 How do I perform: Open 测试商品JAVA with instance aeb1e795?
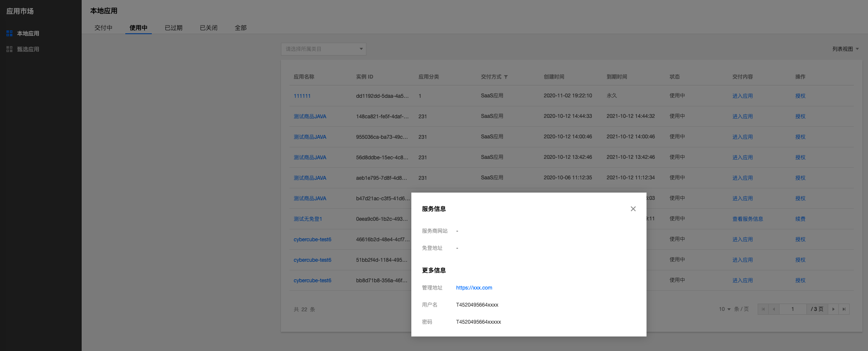click(310, 178)
